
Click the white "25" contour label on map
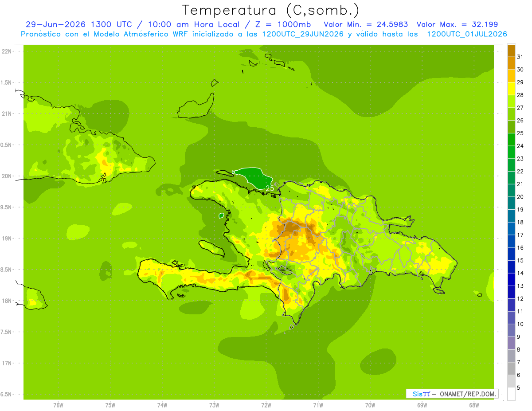tap(270, 188)
